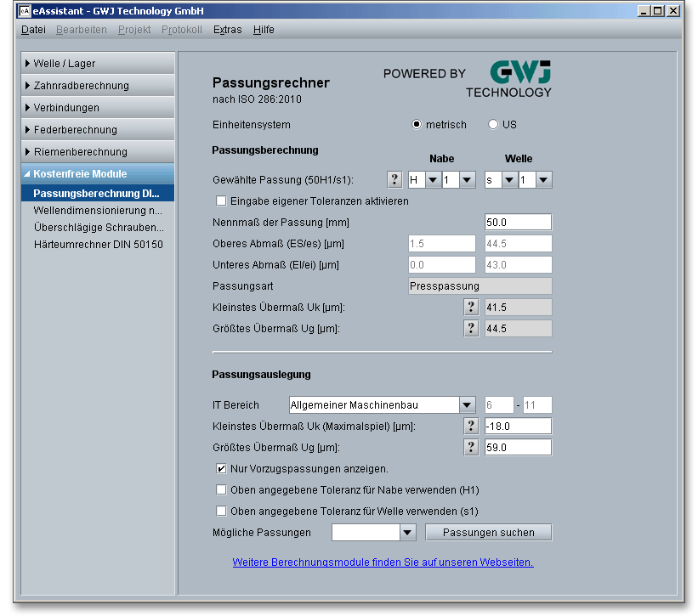The image size is (698, 616).
Task: Open the Nabe letter H dropdown
Action: (x=432, y=180)
